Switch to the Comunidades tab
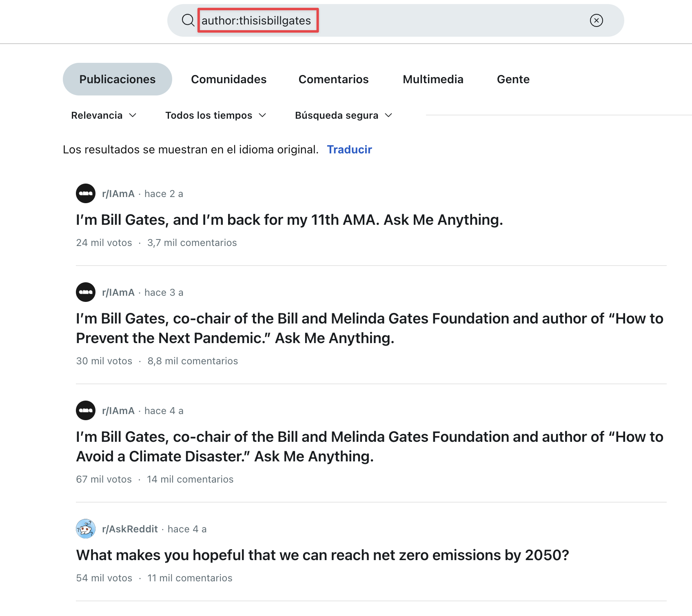 [228, 79]
